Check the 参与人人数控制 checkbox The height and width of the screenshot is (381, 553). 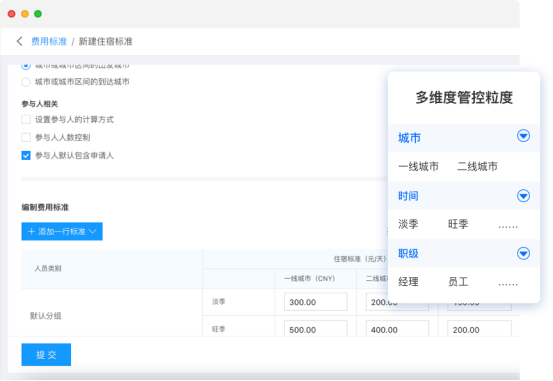click(x=26, y=137)
